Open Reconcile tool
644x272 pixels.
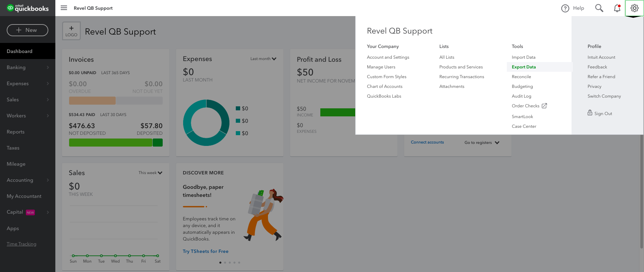tap(521, 77)
